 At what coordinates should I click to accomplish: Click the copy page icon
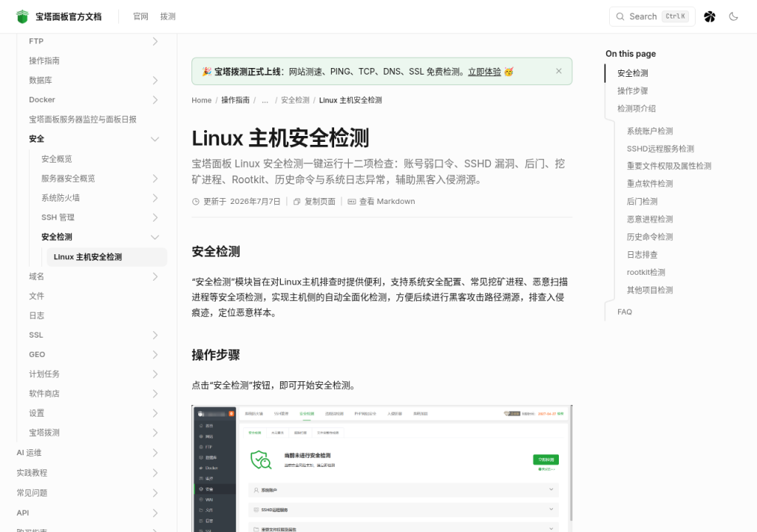click(x=297, y=201)
